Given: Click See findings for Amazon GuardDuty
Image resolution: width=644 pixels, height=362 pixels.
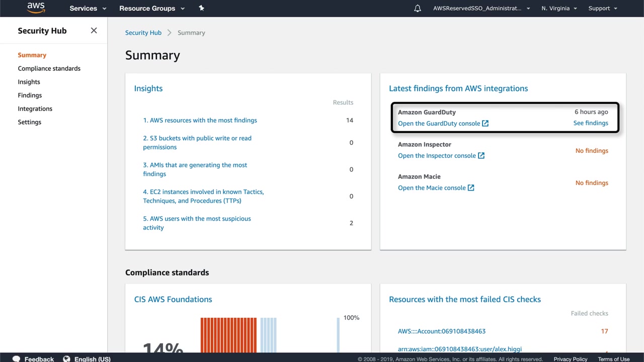Looking at the screenshot, I should 591,123.
